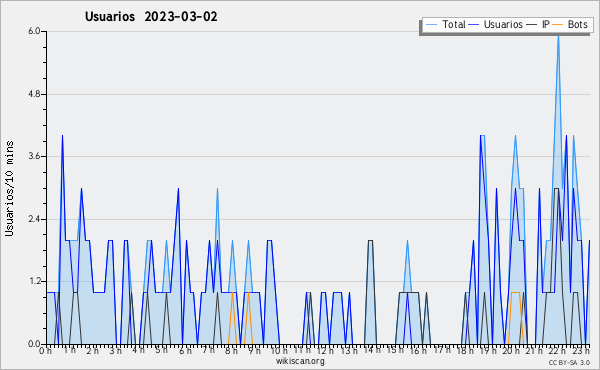600x370 pixels.
Task: Click the '0 h' x-axis label
Action: [46, 350]
